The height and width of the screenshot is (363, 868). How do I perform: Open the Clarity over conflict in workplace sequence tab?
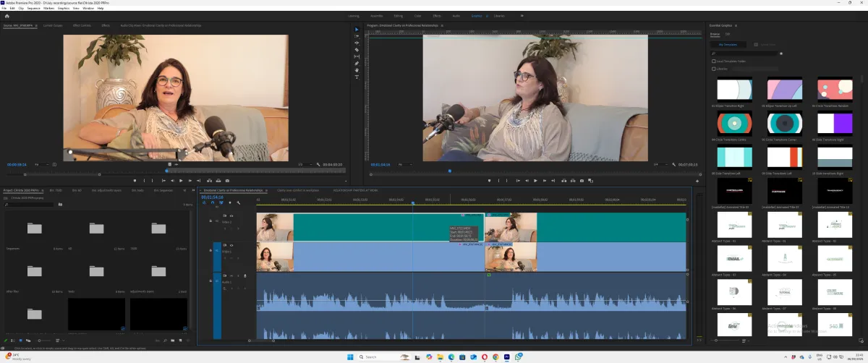click(x=298, y=190)
